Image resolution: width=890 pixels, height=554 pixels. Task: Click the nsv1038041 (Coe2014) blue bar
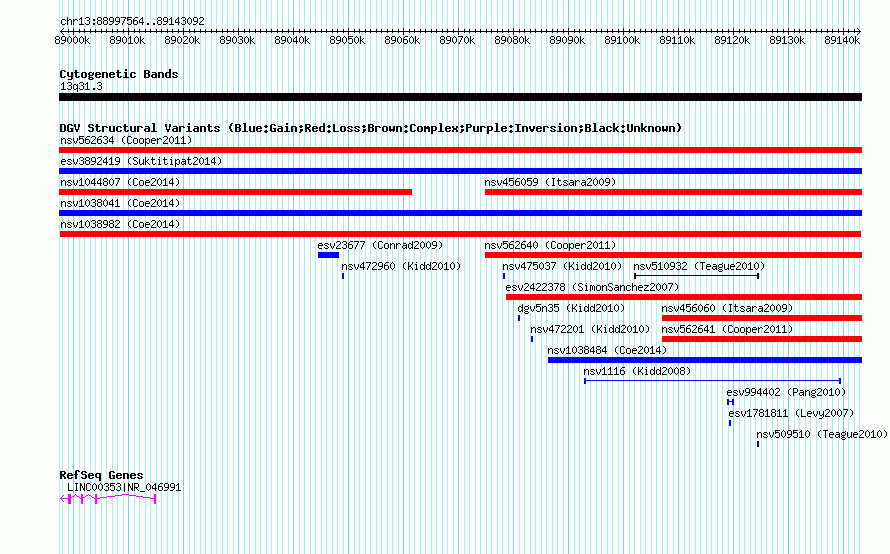[460, 213]
